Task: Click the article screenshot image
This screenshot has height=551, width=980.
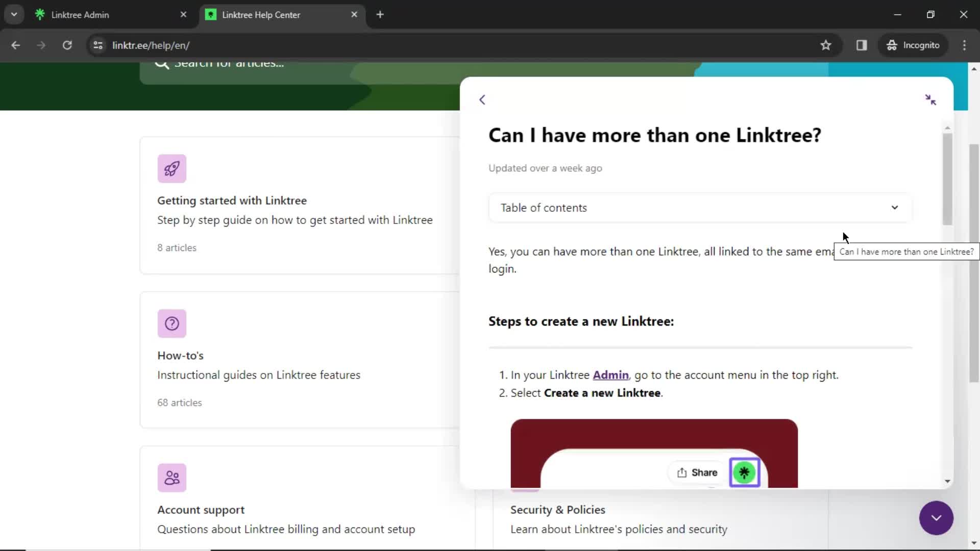Action: [654, 454]
